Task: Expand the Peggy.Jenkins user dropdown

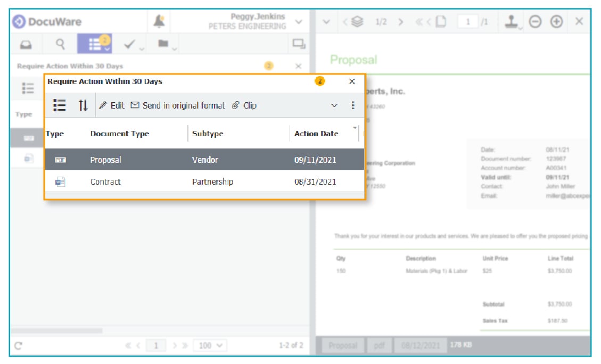Action: coord(298,22)
